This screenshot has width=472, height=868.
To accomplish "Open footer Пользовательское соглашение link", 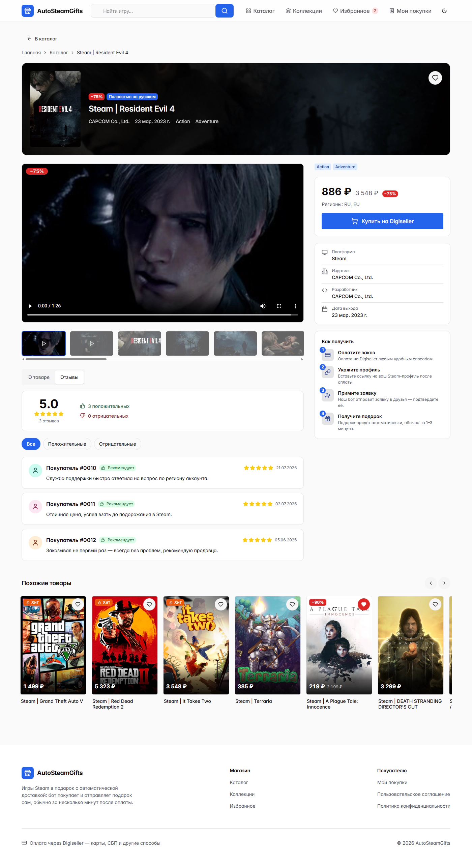I will (413, 794).
